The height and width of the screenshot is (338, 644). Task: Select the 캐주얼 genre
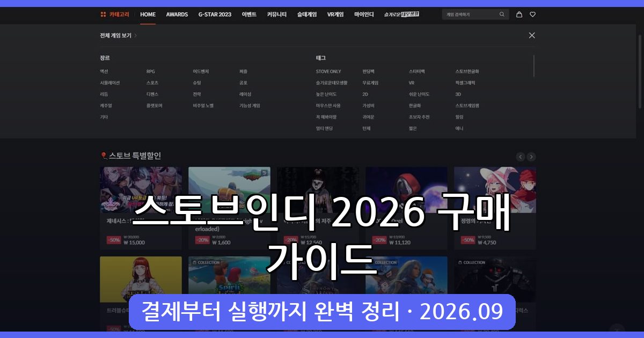point(106,106)
